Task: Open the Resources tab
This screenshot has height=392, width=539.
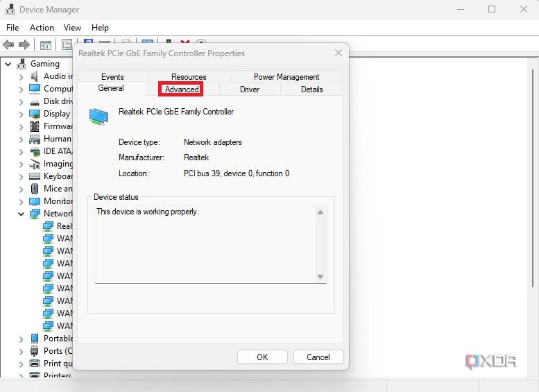Action: [189, 77]
